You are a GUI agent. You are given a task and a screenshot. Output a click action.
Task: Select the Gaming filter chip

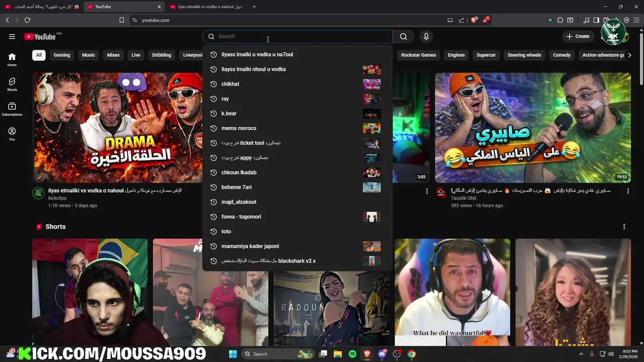click(x=62, y=55)
